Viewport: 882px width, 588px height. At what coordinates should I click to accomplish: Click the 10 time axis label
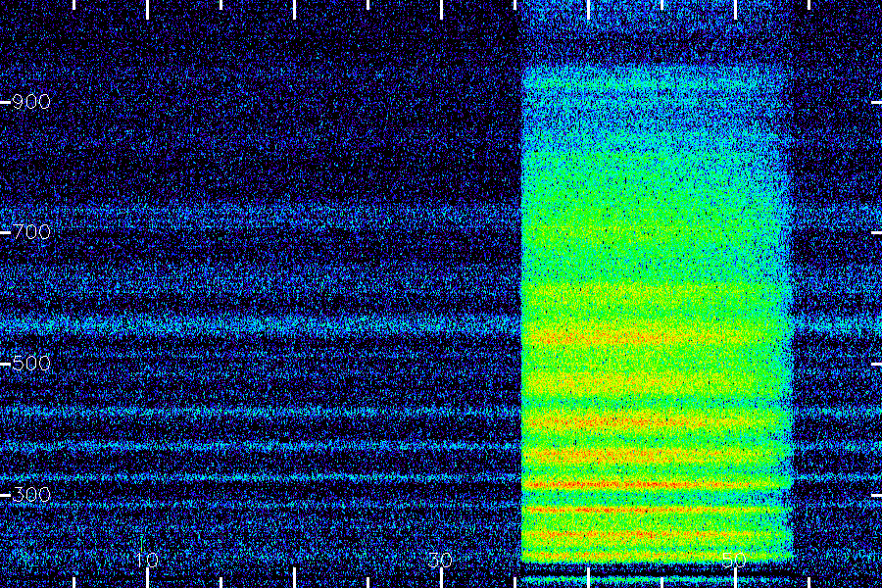tap(146, 560)
